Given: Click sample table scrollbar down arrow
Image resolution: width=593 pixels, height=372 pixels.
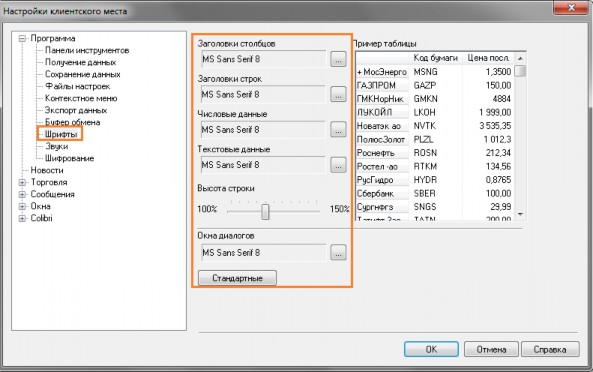Looking at the screenshot, I should (520, 214).
